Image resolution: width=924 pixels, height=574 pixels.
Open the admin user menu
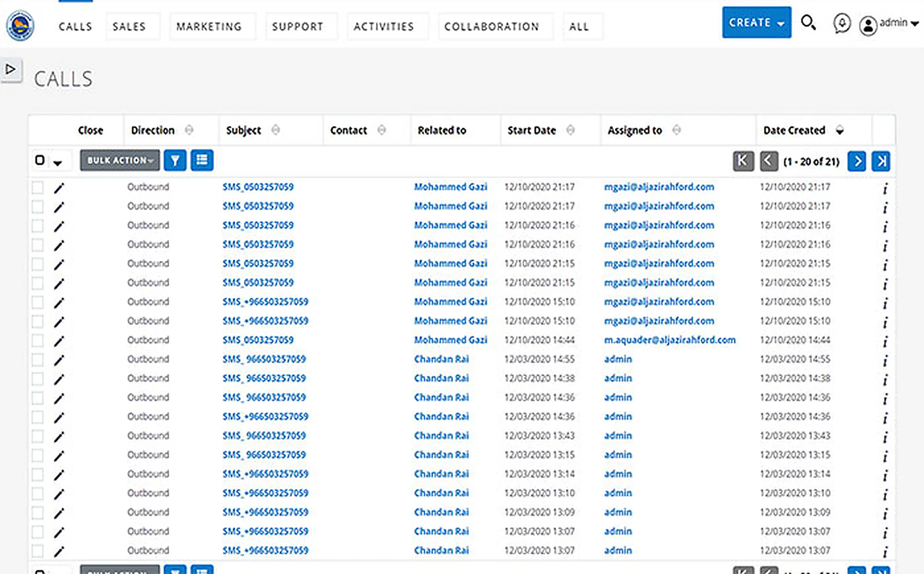[x=889, y=24]
